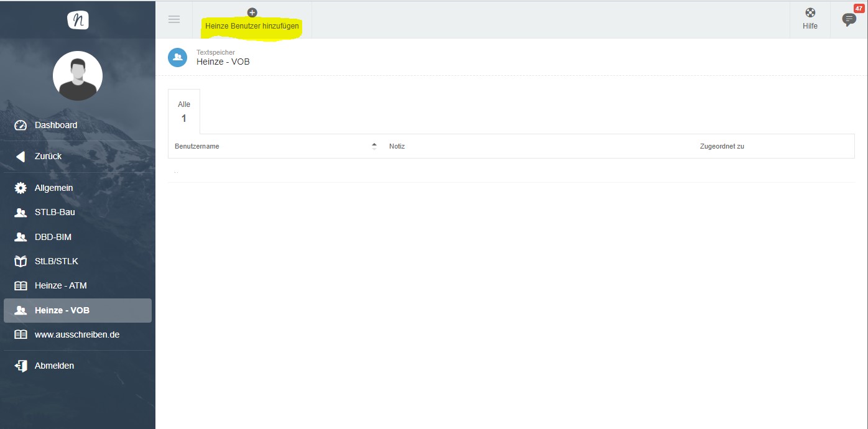Open www.ausschreiben.de entry
The width and height of the screenshot is (868, 429).
pyautogui.click(x=78, y=334)
